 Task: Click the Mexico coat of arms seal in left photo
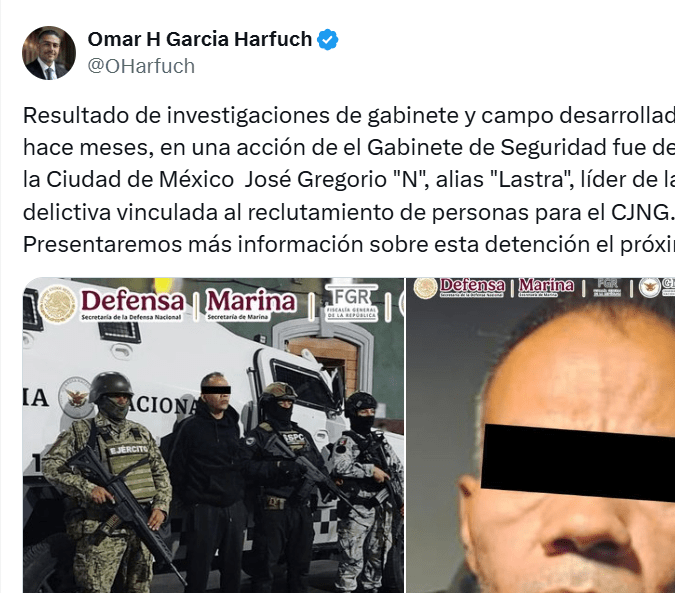(56, 304)
